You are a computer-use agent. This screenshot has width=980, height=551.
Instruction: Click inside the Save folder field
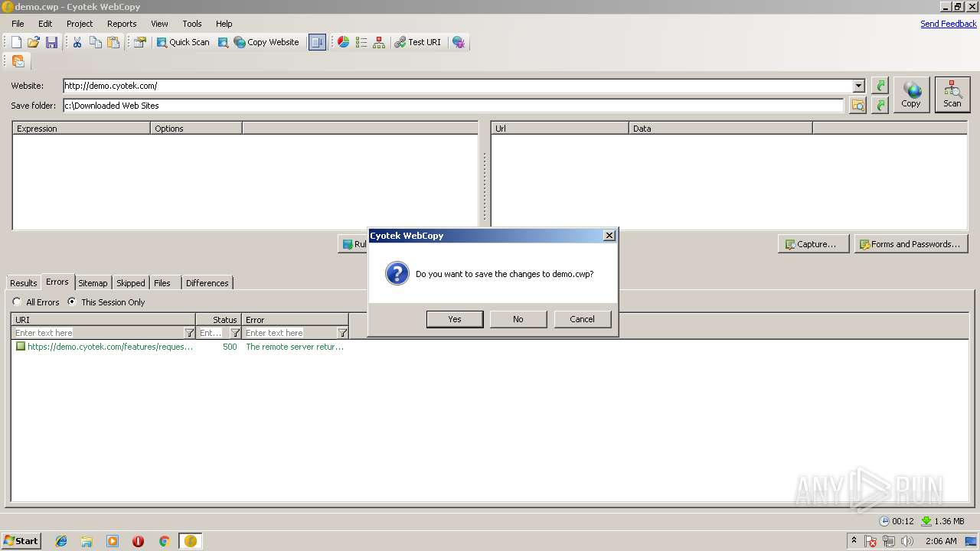click(452, 106)
